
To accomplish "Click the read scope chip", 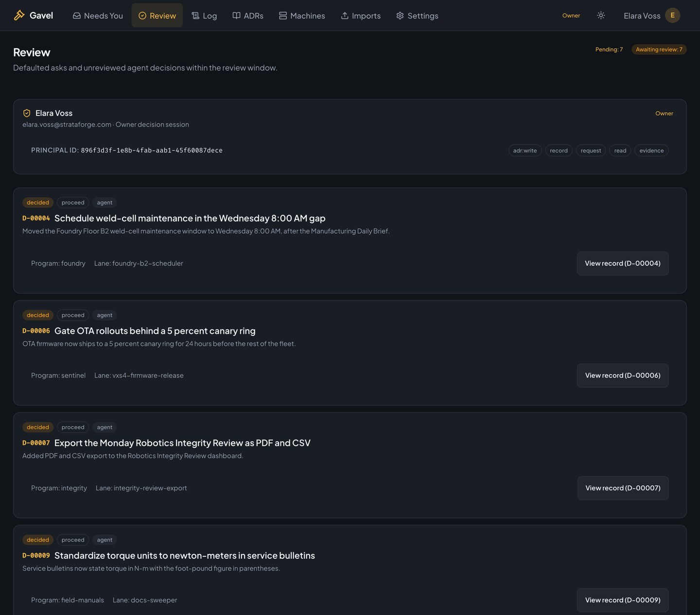I will tap(620, 151).
